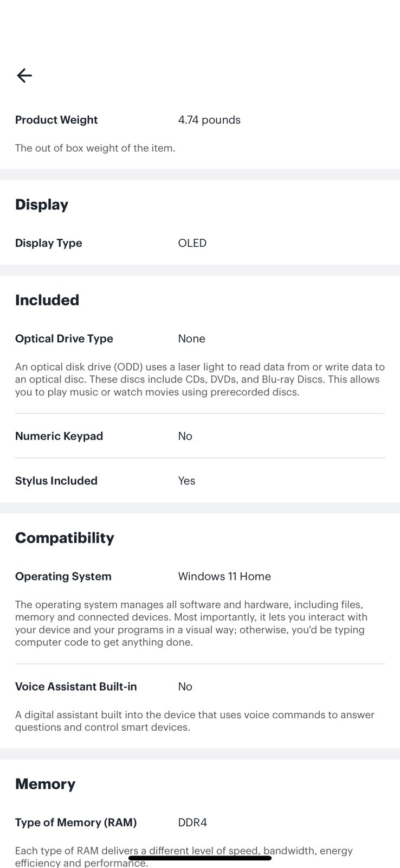Tap the Included section heading
Screen dimensions: 400x868
coord(47,300)
